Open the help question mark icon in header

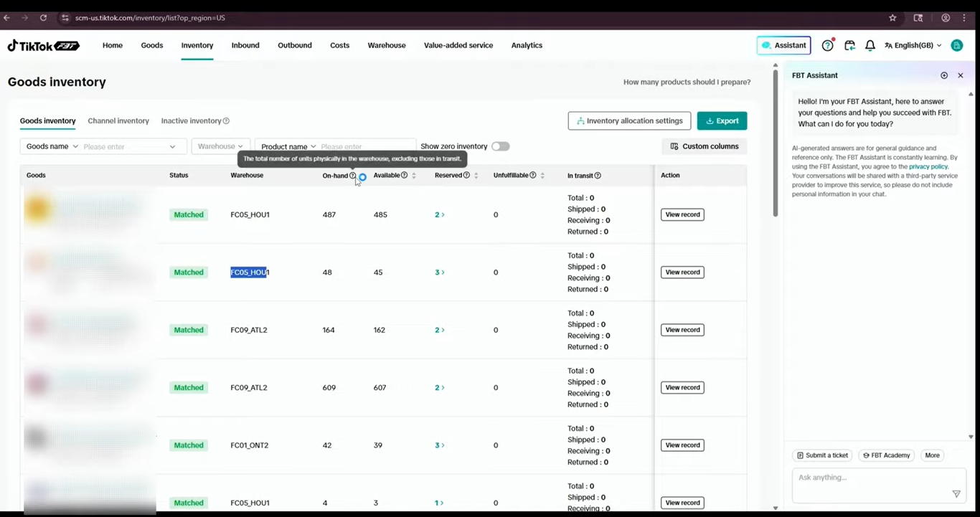pyautogui.click(x=827, y=45)
